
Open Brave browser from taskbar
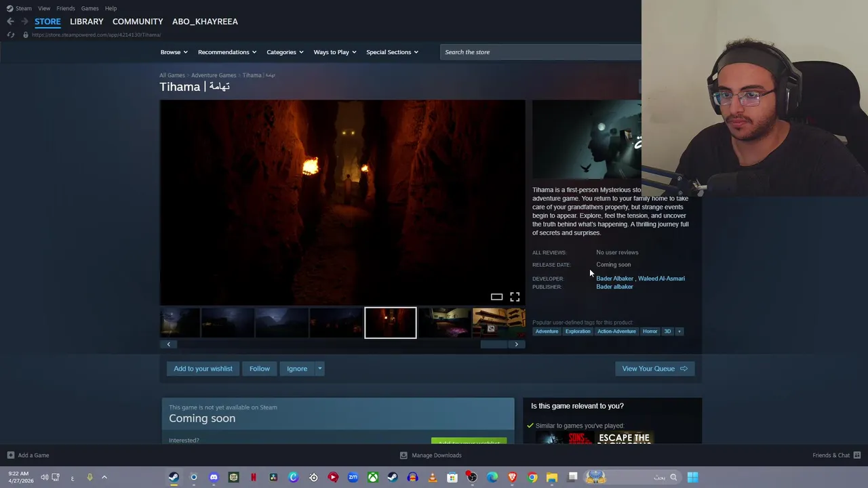click(x=512, y=477)
